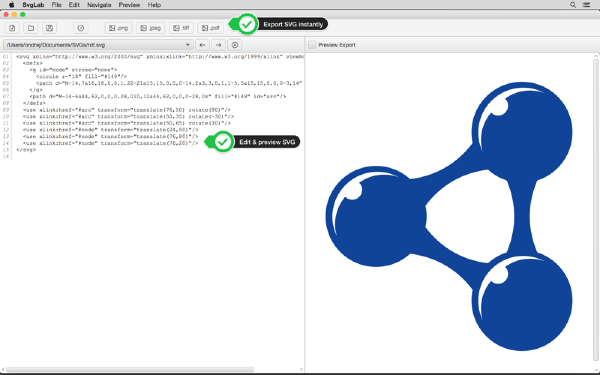Click the new document icon
The width and height of the screenshot is (600, 375).
coord(12,28)
